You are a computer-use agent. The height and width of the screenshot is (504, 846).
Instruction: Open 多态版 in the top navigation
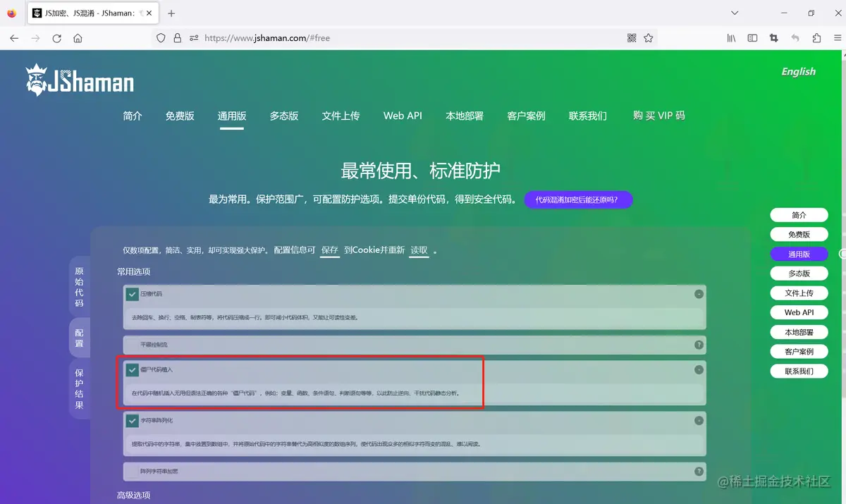coord(284,116)
